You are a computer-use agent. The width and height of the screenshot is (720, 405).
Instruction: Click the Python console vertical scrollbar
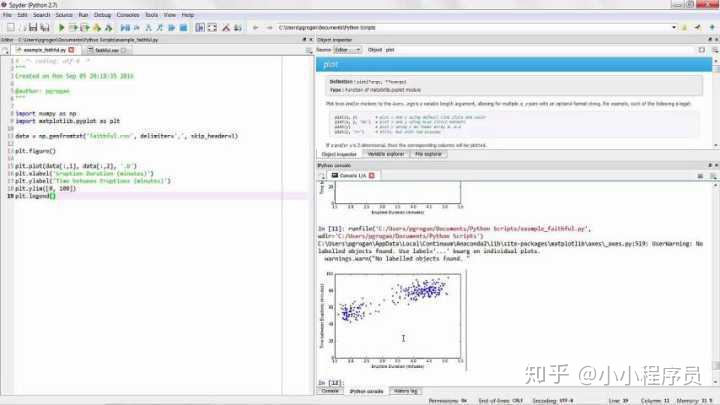click(715, 282)
